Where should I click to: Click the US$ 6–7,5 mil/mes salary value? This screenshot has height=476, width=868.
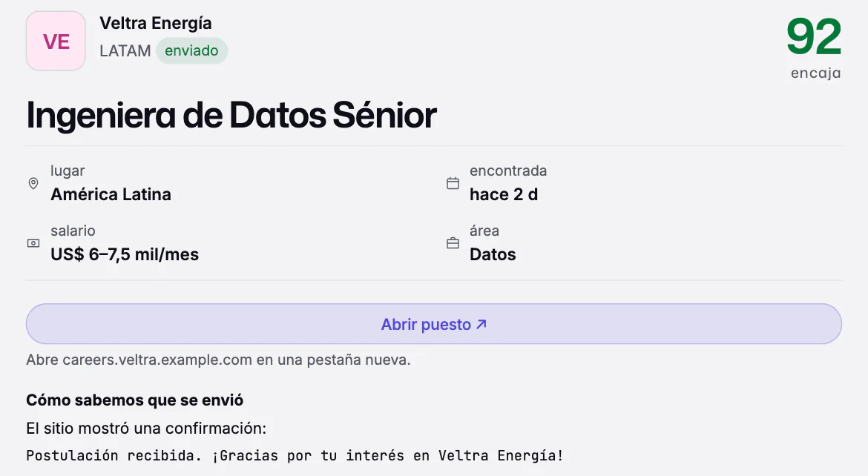point(125,254)
